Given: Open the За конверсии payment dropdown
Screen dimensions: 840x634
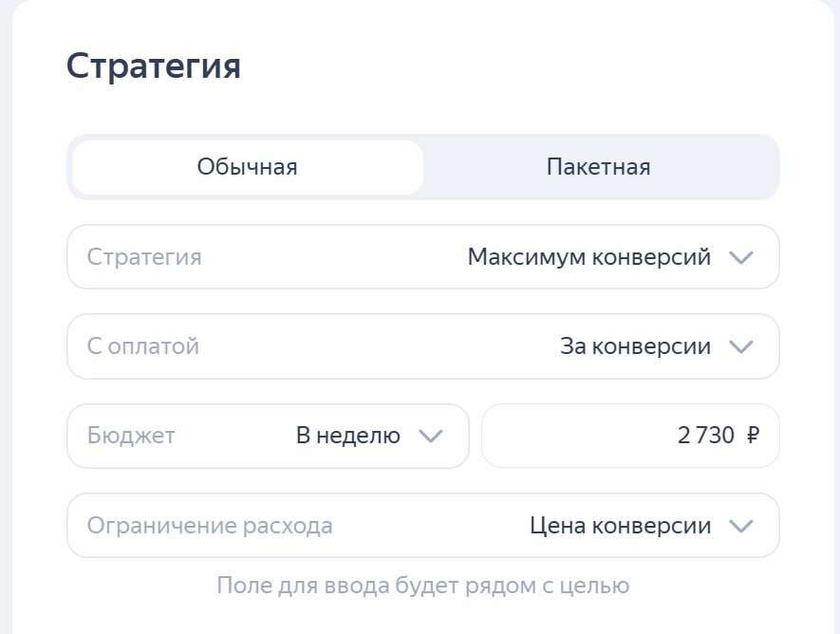Looking at the screenshot, I should (634, 346).
